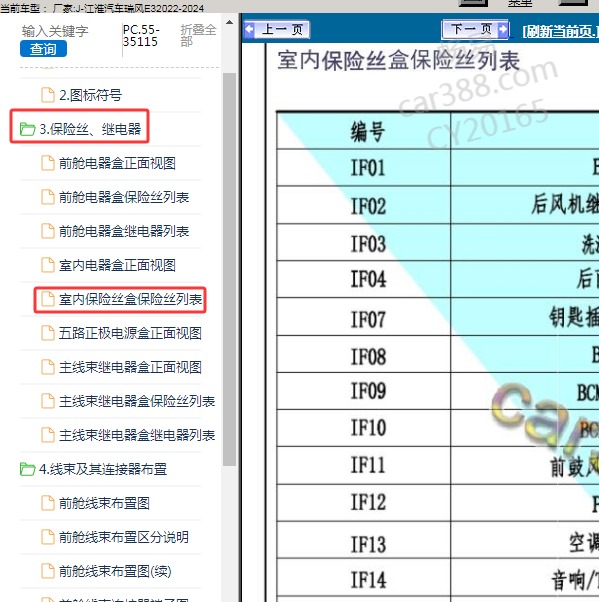This screenshot has width=599, height=602.
Task: Click document icon beside 前舱电器盒正面视图
Action: coord(48,163)
